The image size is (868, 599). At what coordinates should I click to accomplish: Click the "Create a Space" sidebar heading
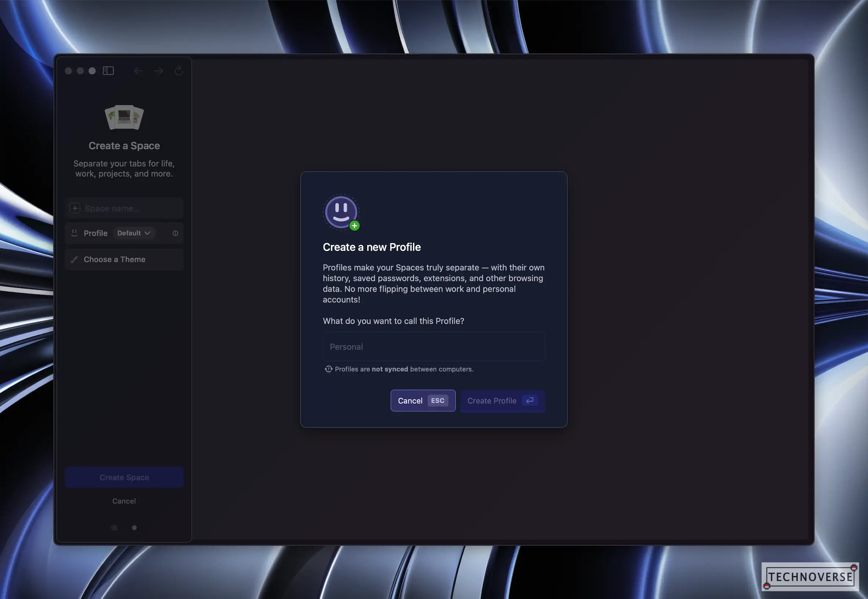(x=124, y=146)
